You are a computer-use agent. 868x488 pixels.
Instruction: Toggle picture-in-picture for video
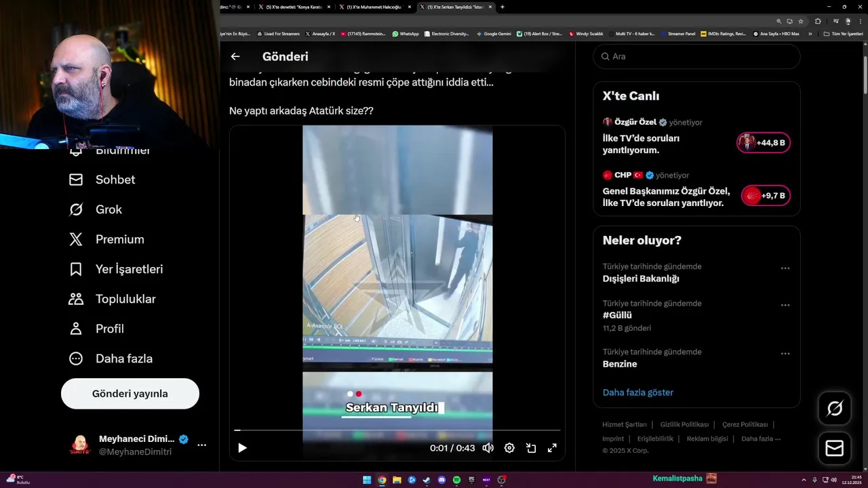[x=531, y=448]
